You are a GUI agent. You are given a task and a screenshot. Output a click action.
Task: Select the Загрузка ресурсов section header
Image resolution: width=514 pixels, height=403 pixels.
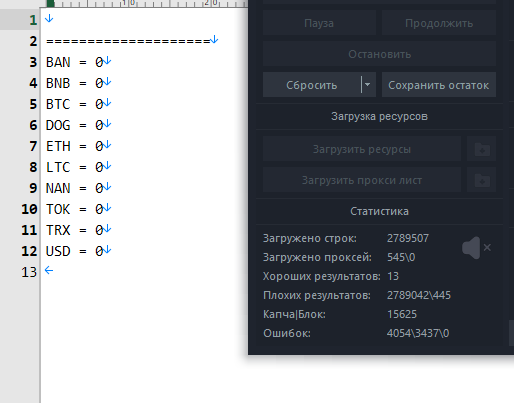pyautogui.click(x=379, y=116)
